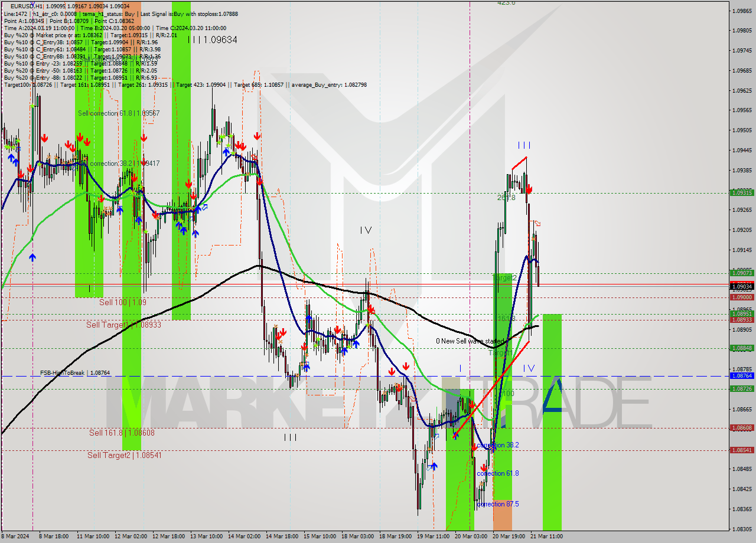Click the blue 'correction 87.5' label
The width and height of the screenshot is (756, 543).
click(x=498, y=504)
